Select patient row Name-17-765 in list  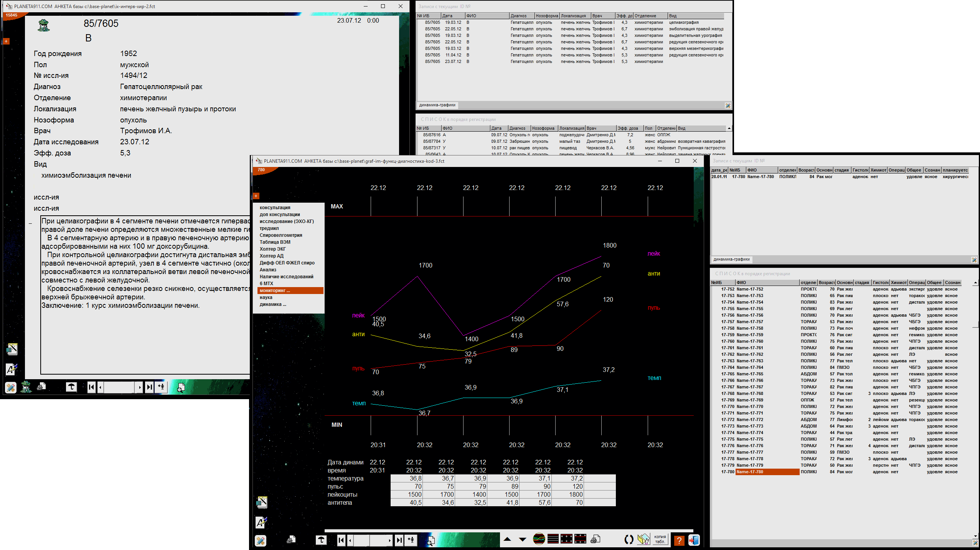[x=750, y=374]
